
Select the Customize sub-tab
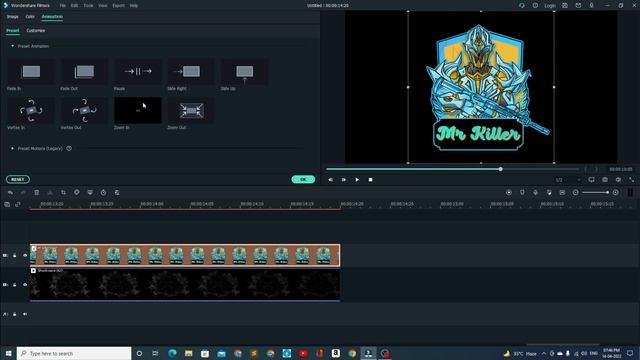(x=36, y=31)
